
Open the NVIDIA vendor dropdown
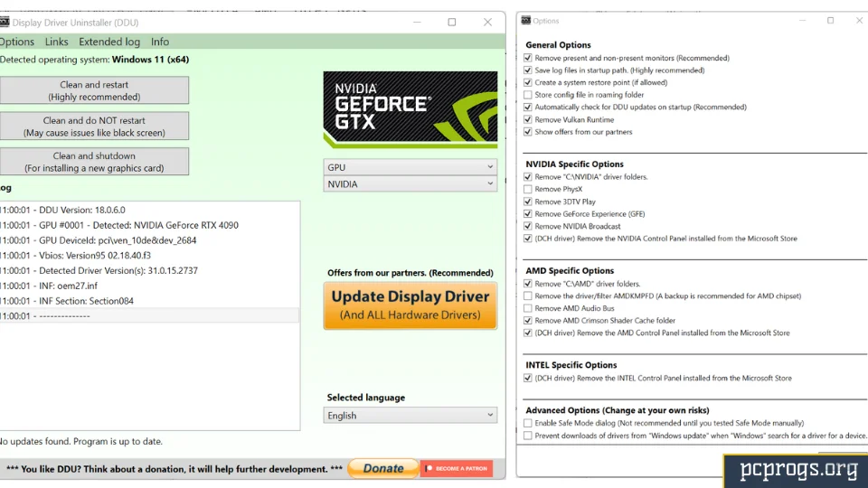[410, 183]
